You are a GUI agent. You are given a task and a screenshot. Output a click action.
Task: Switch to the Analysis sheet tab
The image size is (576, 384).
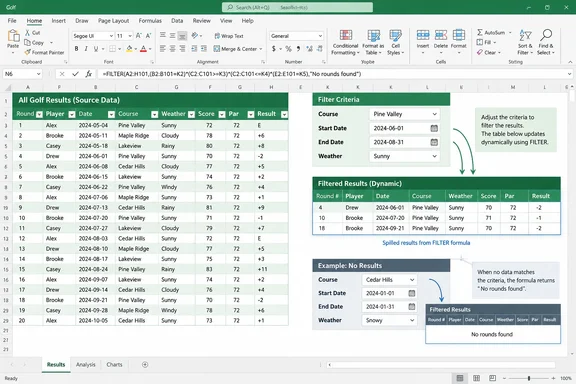pyautogui.click(x=86, y=365)
